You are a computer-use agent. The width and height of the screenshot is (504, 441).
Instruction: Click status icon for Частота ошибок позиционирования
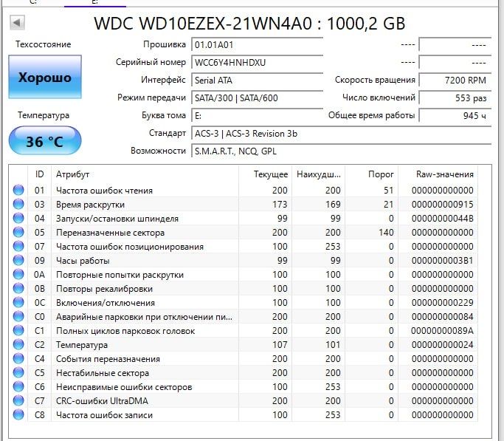[18, 246]
